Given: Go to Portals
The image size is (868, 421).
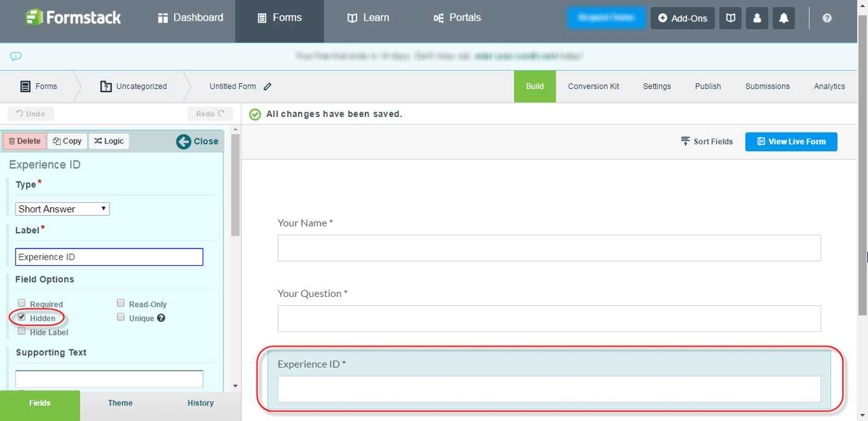Looking at the screenshot, I should point(457,18).
